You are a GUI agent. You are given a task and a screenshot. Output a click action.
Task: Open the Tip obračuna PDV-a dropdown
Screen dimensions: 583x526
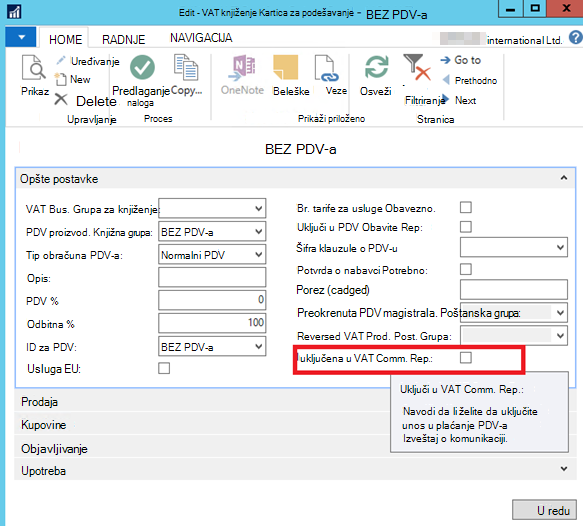point(212,255)
